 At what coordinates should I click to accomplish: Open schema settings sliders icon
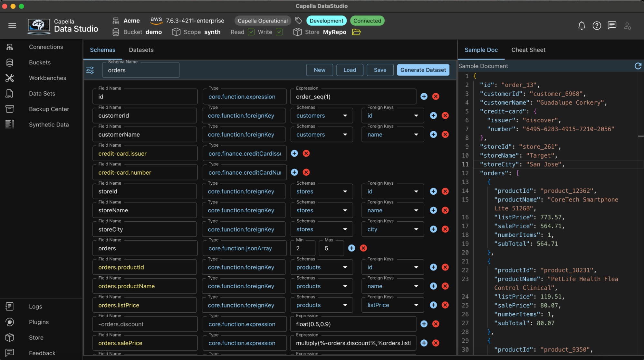[x=90, y=70]
